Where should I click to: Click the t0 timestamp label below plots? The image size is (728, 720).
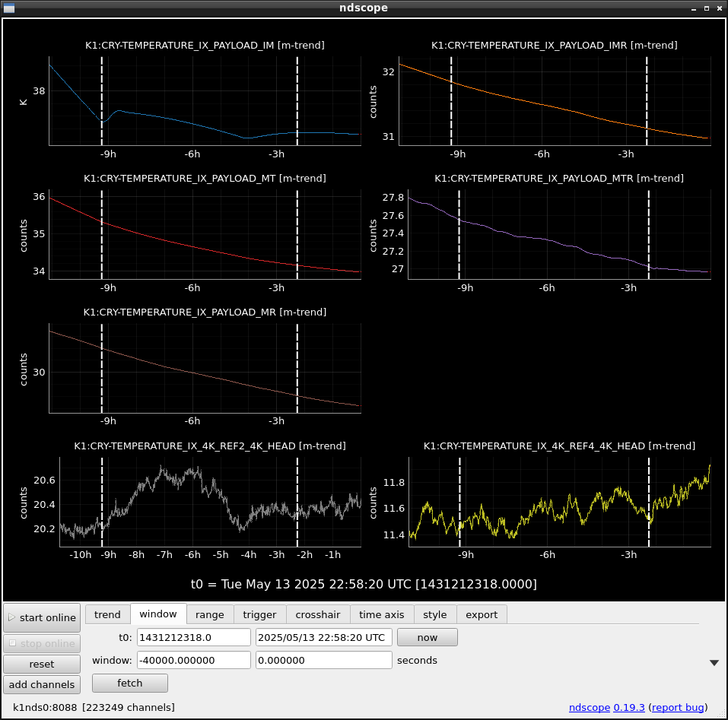click(364, 584)
